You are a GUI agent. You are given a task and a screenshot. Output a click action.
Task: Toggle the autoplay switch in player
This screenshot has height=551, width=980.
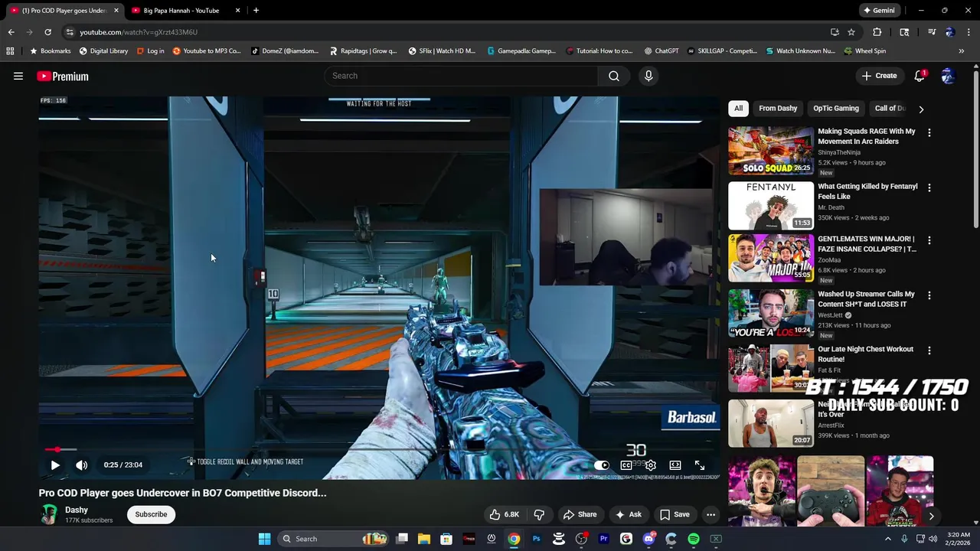click(x=602, y=465)
